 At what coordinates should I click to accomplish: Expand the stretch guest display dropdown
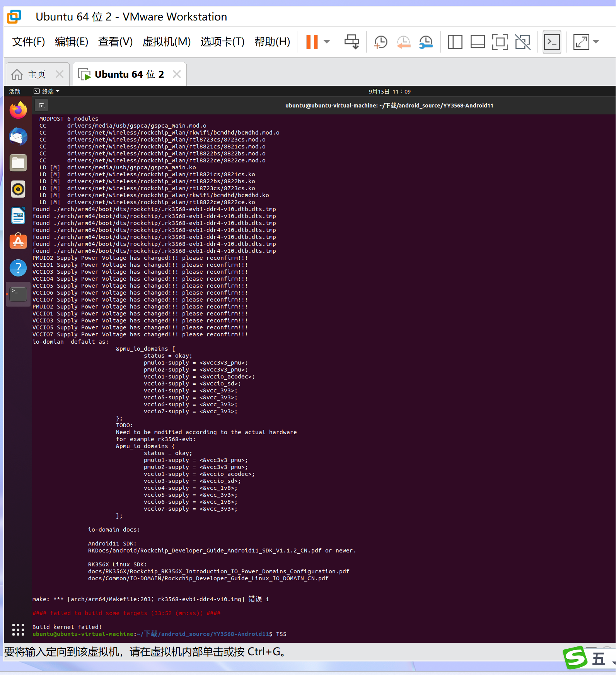pyautogui.click(x=596, y=42)
